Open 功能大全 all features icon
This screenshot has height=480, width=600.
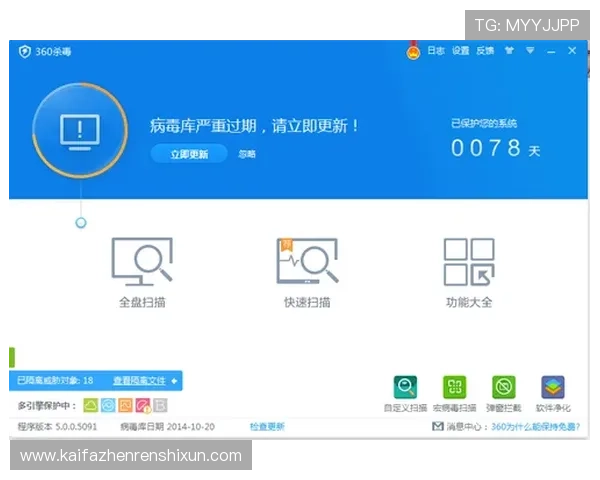(469, 262)
